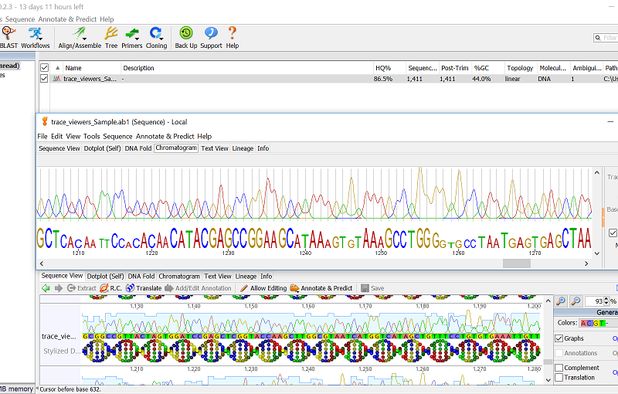The image size is (618, 394).
Task: Click the Topology column header
Action: coord(520,68)
